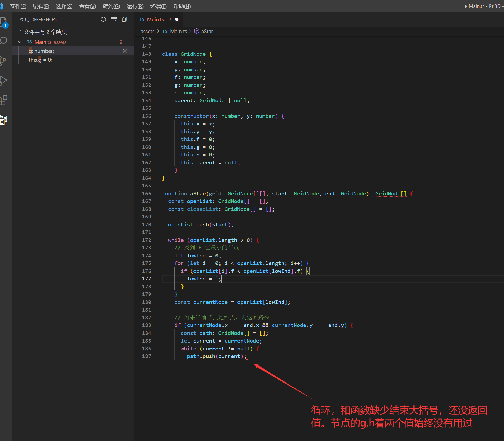Open the Run and Debug view
The image size is (504, 441).
click(x=3, y=81)
